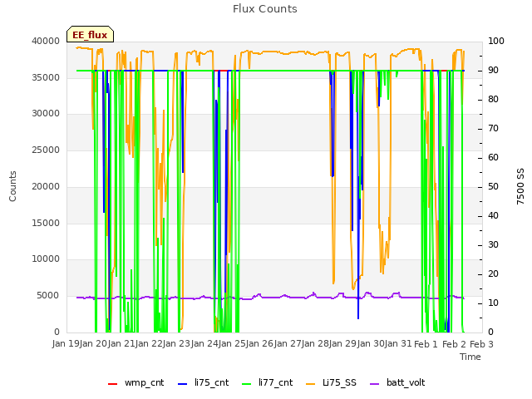Click the purple batt_volt legend swatch

(x=375, y=384)
